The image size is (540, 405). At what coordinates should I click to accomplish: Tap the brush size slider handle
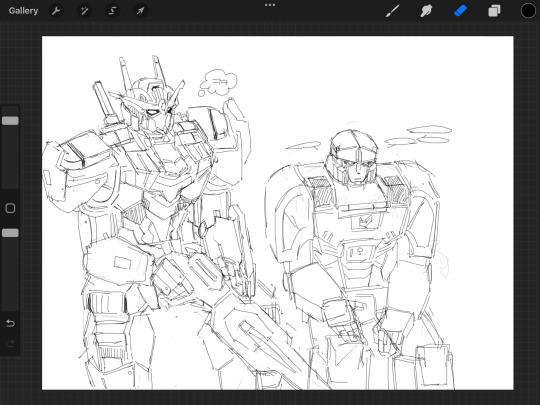pos(10,121)
